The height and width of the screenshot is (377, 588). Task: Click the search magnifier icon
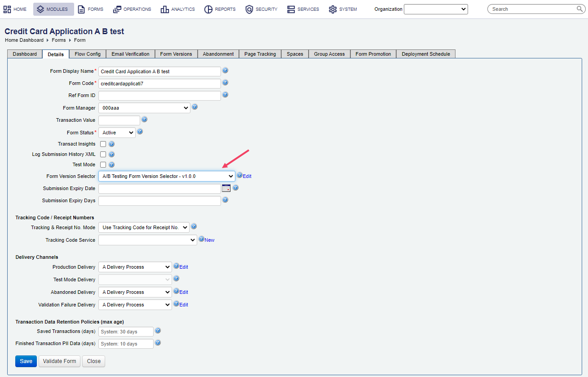pos(580,9)
